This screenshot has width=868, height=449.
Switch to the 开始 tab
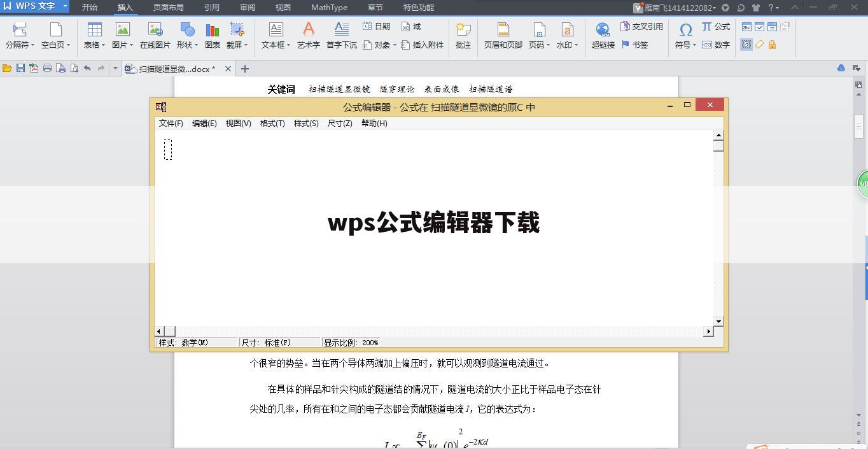pos(90,8)
